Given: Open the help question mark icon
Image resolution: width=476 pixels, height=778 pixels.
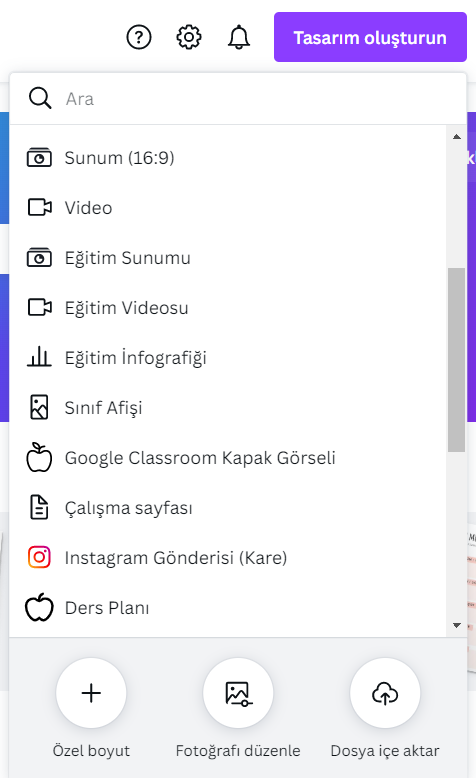Looking at the screenshot, I should coord(139,37).
